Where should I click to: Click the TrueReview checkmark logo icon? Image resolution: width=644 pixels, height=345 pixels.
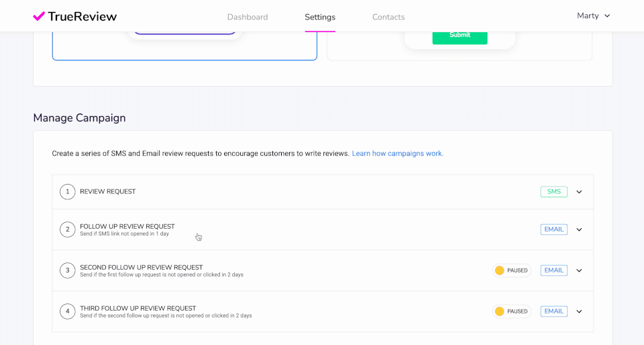point(39,16)
